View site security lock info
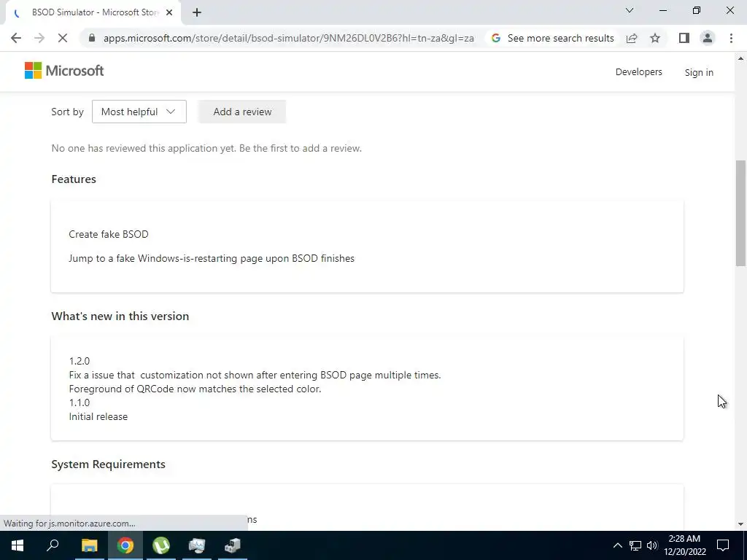Image resolution: width=747 pixels, height=560 pixels. [x=92, y=38]
